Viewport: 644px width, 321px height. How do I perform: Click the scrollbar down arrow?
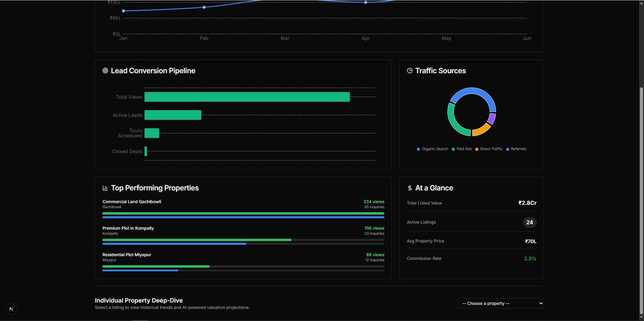(642, 318)
